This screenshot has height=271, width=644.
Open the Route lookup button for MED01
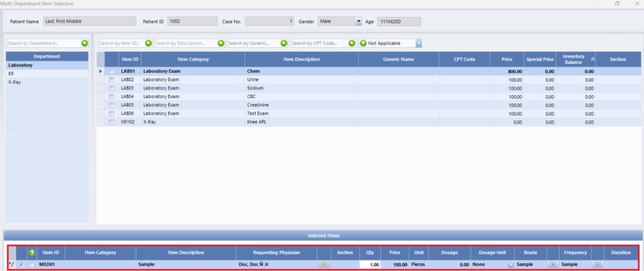[x=552, y=265]
